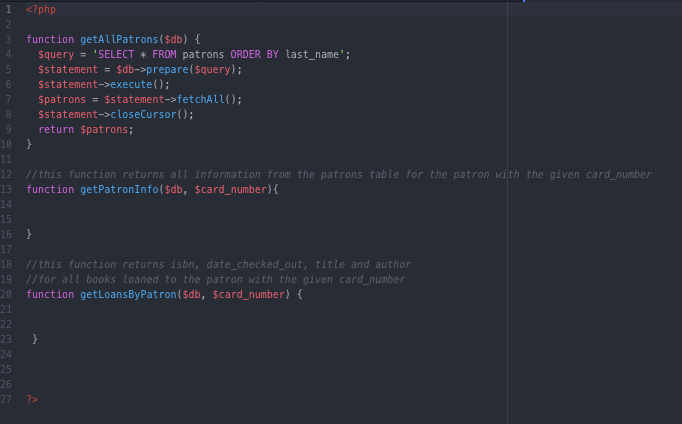Click the 'fetchAll' method call
This screenshot has height=424, width=682.
click(201, 100)
